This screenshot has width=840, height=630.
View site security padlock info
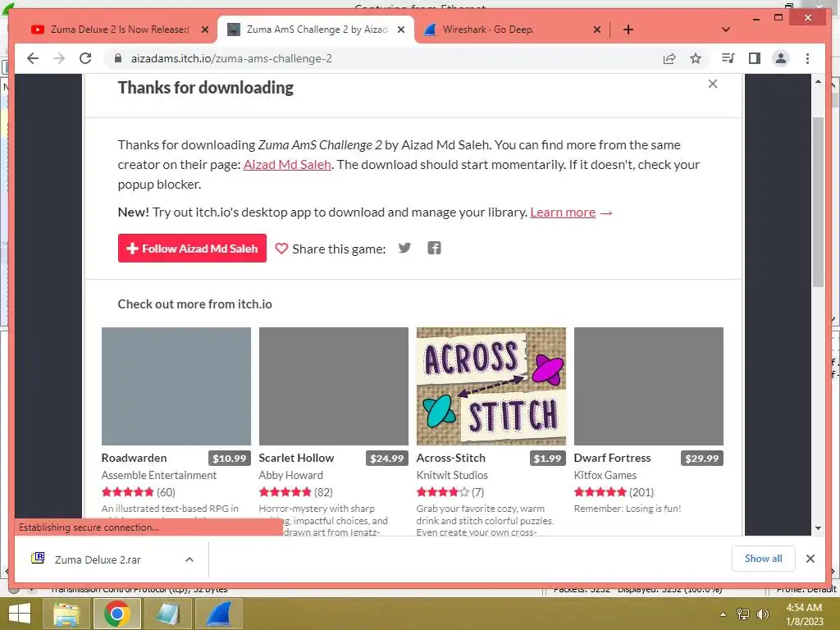point(118,58)
